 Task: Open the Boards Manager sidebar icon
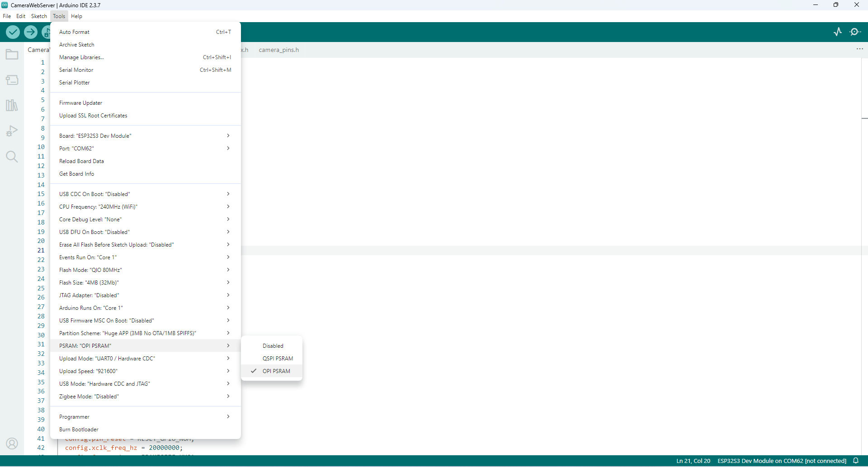12,80
